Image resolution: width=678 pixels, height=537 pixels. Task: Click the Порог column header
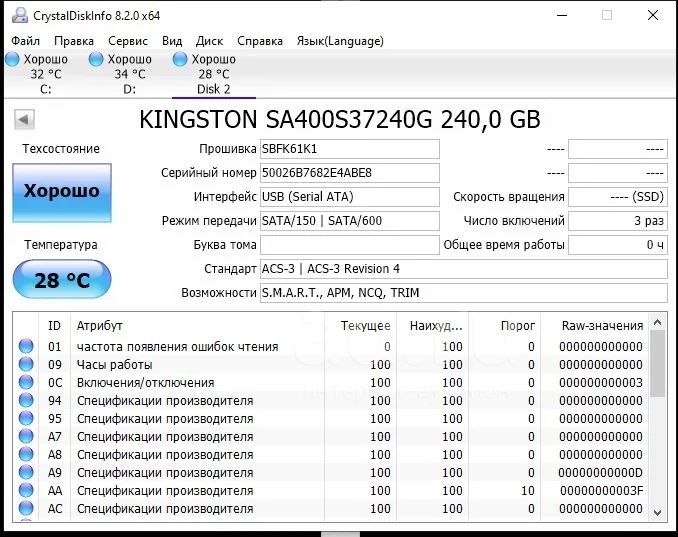pos(504,326)
